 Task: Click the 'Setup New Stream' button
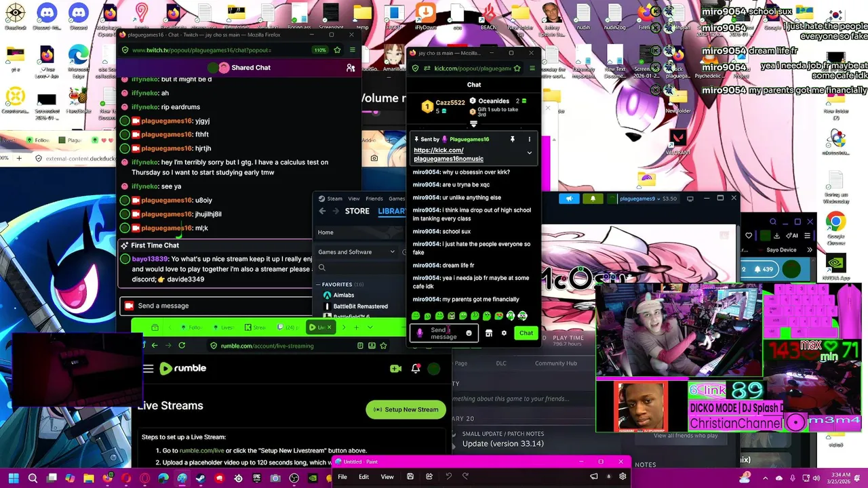point(406,409)
